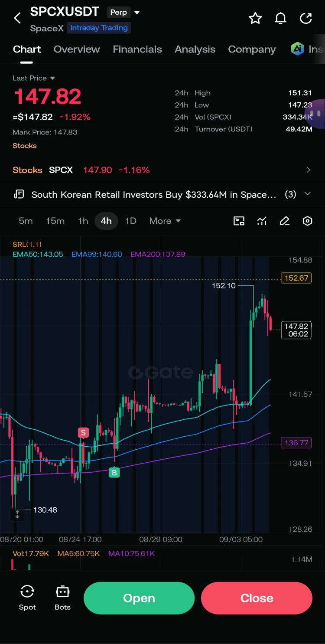This screenshot has height=644, width=325.
Task: Tap the 130.48 low price label
Action: (x=45, y=510)
